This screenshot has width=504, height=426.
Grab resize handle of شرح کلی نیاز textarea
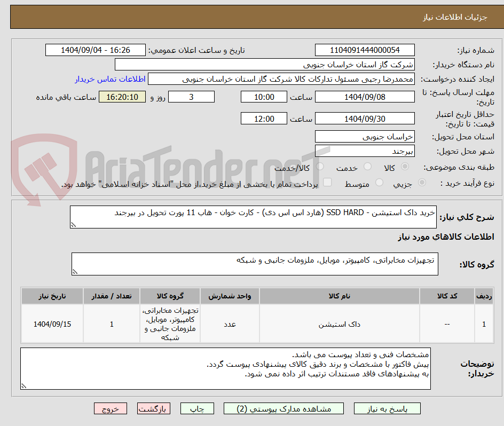point(73,225)
